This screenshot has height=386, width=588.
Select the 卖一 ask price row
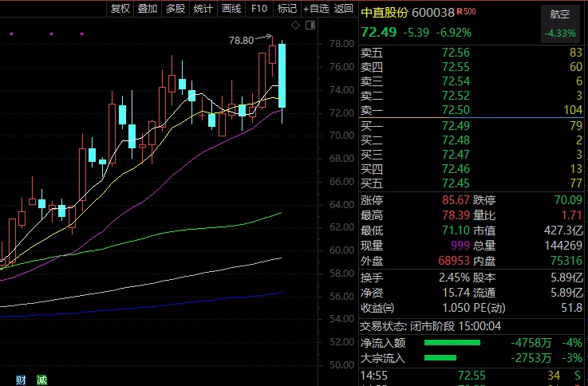[x=471, y=109]
